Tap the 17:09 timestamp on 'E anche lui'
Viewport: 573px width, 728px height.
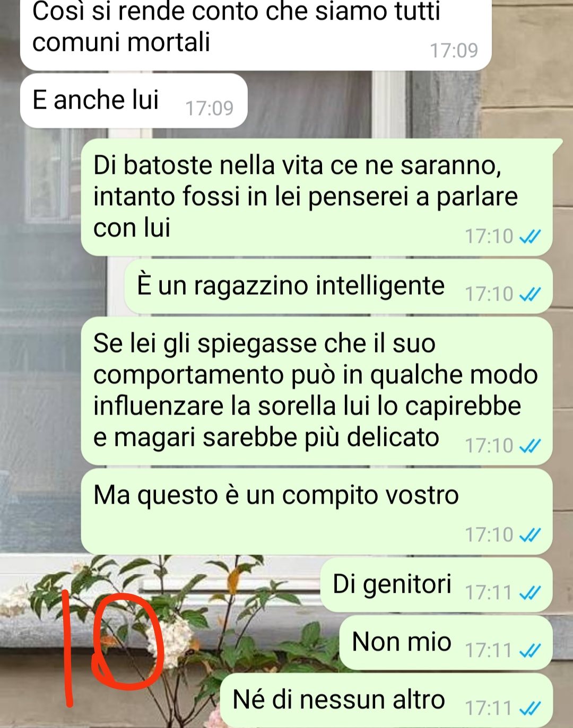[209, 108]
